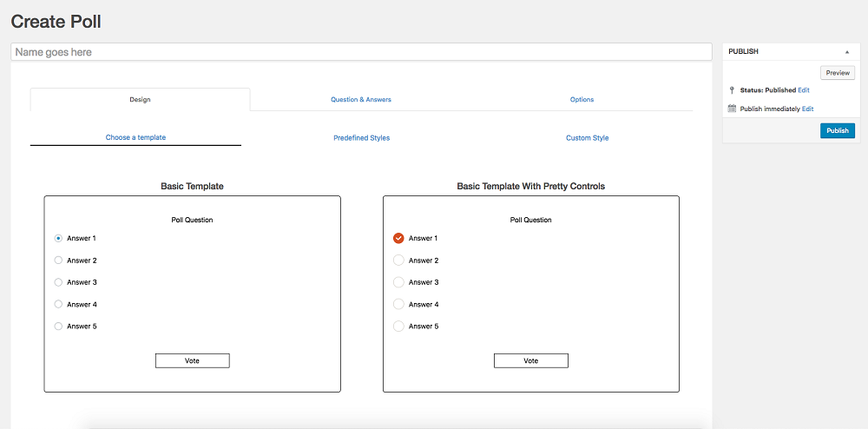This screenshot has height=429, width=868.
Task: Click the status key icon
Action: click(732, 89)
